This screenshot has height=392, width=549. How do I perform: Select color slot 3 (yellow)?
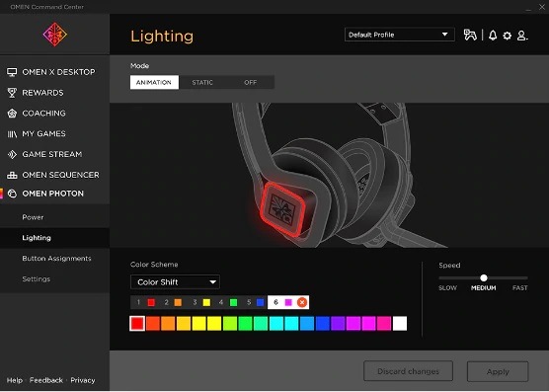point(201,302)
